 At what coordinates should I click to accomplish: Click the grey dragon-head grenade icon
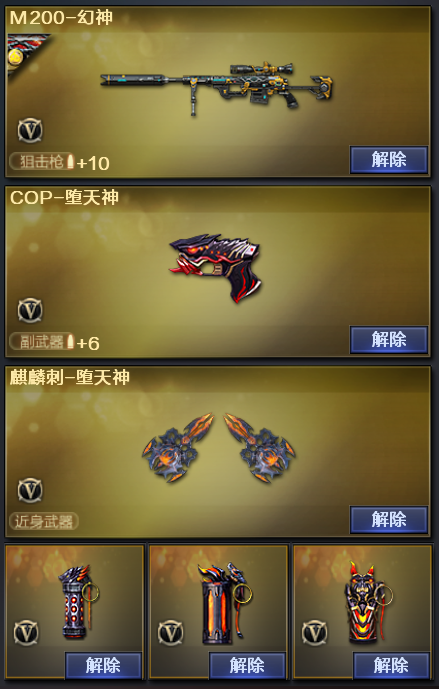78,602
